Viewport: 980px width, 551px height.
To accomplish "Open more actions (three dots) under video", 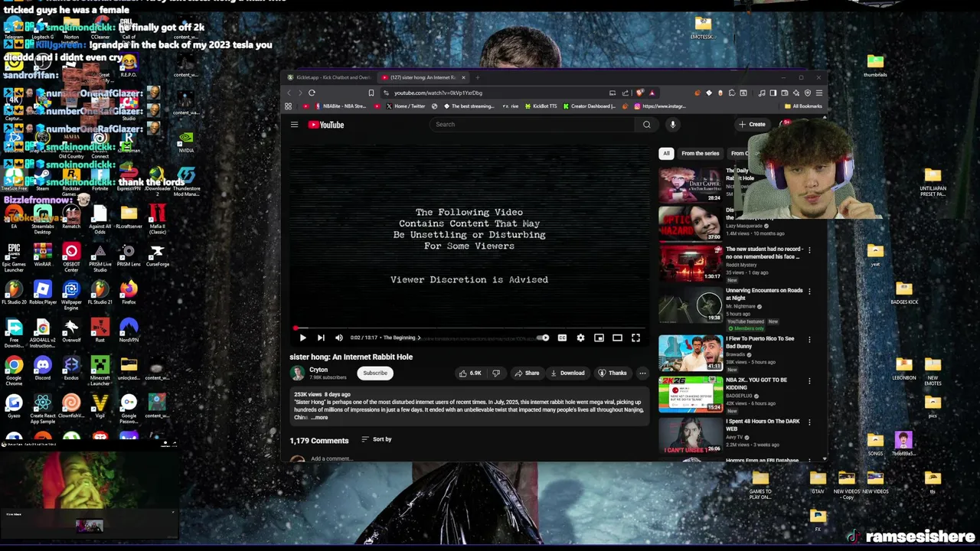I will pyautogui.click(x=642, y=373).
